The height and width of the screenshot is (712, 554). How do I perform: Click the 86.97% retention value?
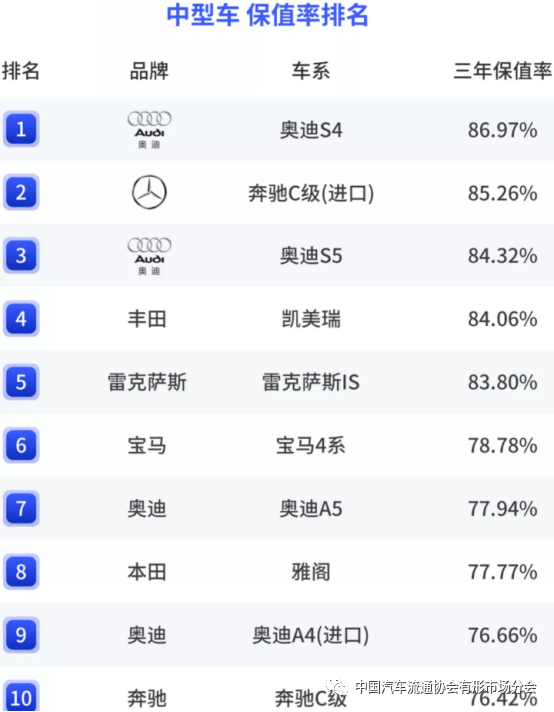pos(503,130)
